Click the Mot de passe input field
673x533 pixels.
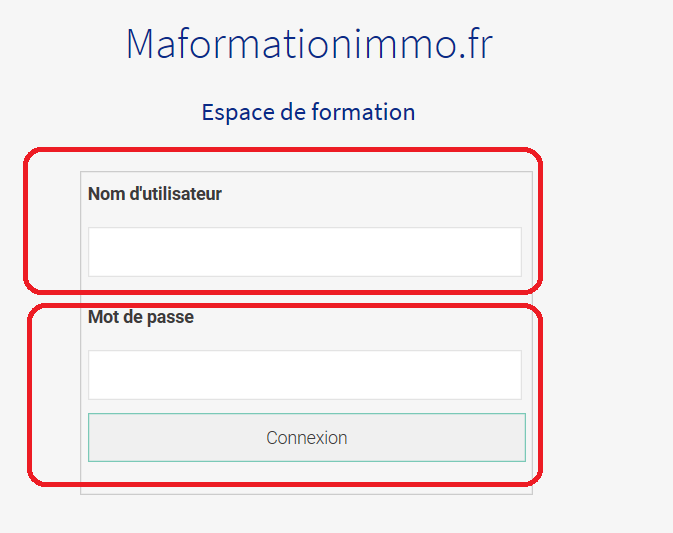(304, 374)
